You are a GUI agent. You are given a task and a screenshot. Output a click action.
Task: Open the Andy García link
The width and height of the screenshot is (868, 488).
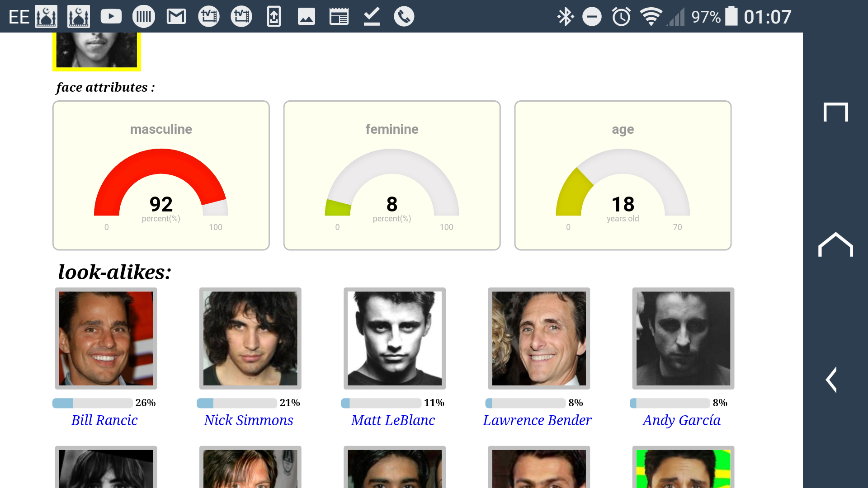click(682, 420)
